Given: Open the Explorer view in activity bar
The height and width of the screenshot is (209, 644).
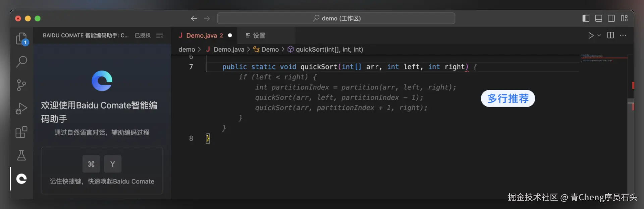Looking at the screenshot, I should pyautogui.click(x=22, y=39).
